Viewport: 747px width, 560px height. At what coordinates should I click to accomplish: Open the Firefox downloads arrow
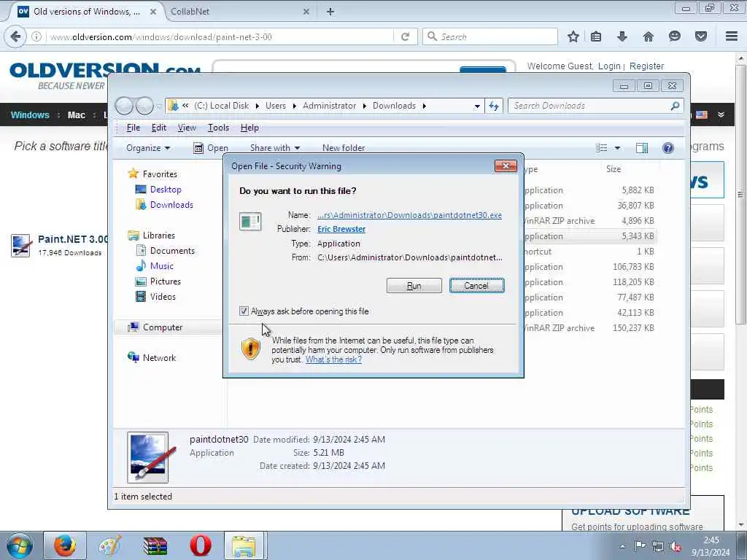coord(622,36)
